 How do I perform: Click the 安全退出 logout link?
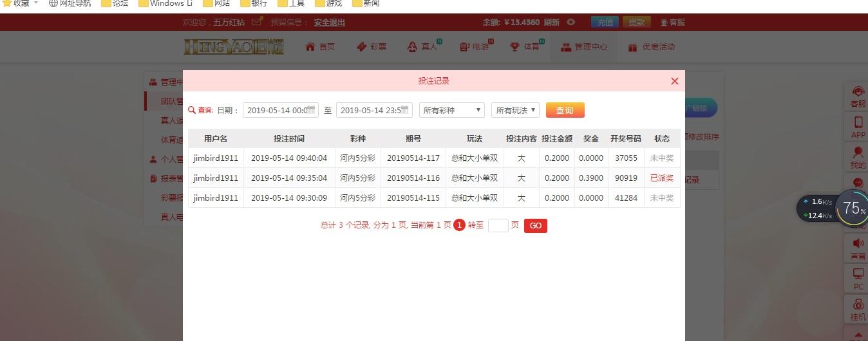pyautogui.click(x=330, y=22)
